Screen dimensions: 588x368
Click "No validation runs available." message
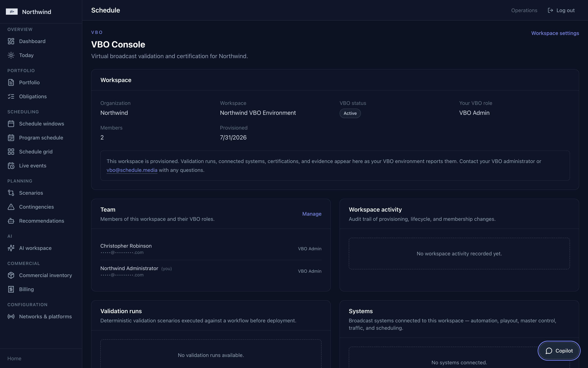click(x=211, y=355)
